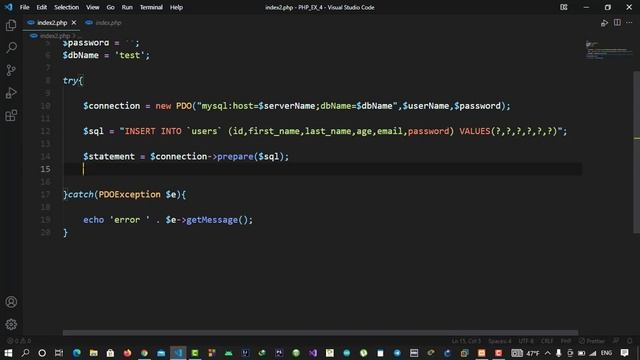Click the vertical editor scrollbar
This screenshot has height=360, width=640.
point(636,151)
